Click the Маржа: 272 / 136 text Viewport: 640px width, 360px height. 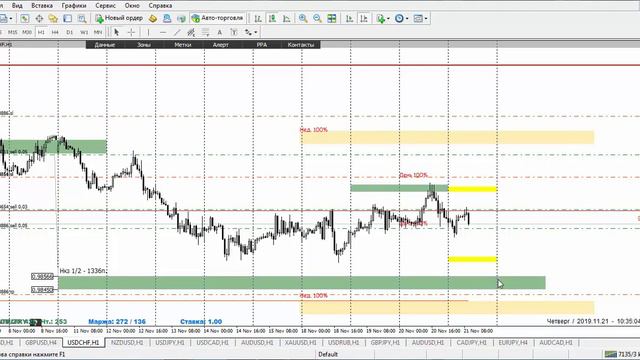pyautogui.click(x=117, y=322)
